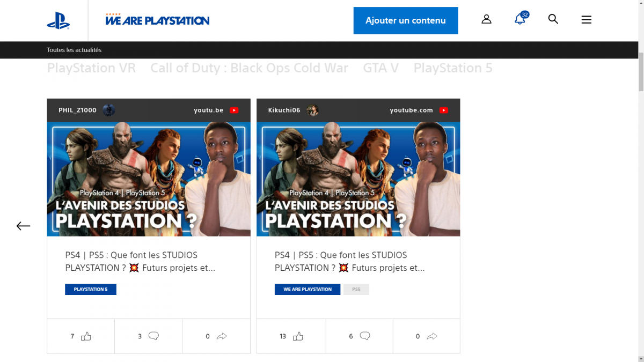
Task: Open the user account profile icon
Action: point(486,19)
